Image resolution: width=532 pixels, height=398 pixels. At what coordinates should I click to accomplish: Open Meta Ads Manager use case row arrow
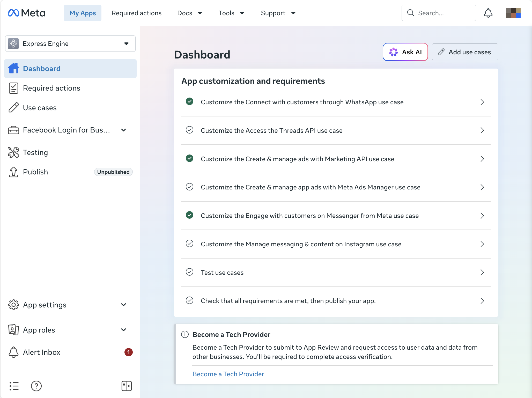(x=482, y=187)
